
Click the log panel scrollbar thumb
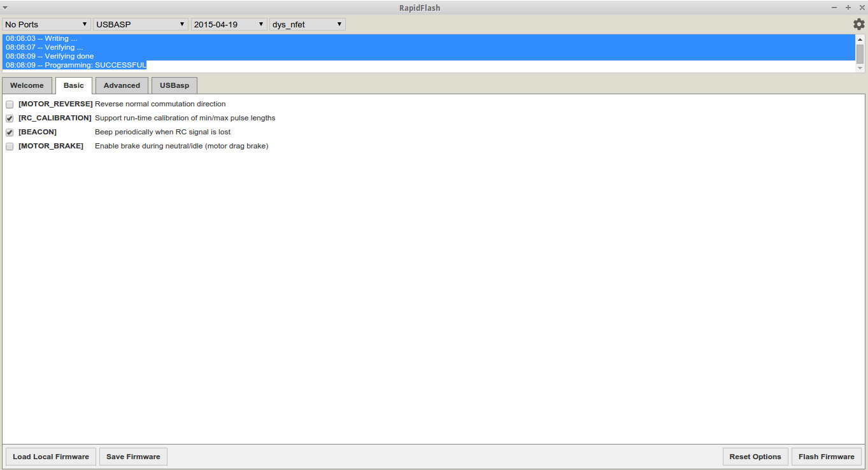(x=860, y=53)
